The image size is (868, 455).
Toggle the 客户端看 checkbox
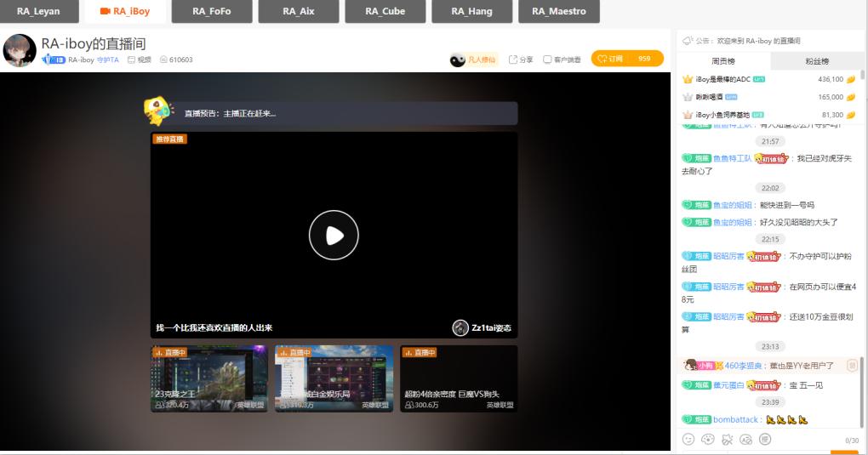pyautogui.click(x=547, y=60)
